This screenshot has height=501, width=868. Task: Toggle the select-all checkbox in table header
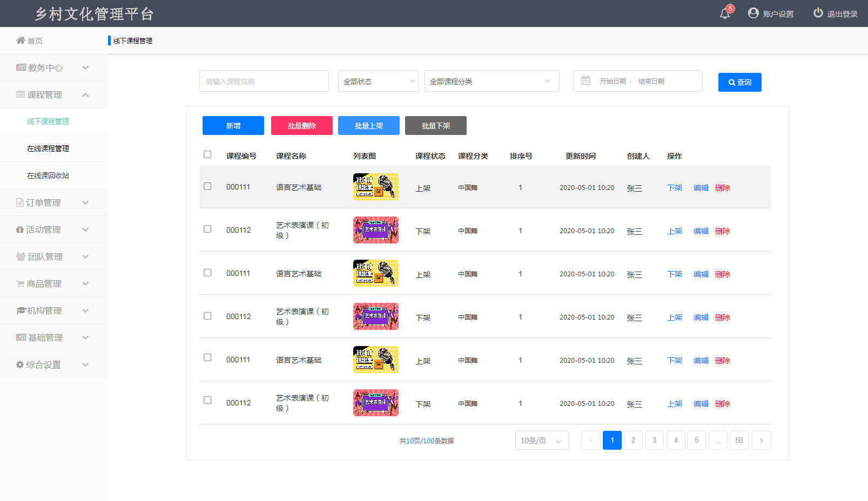pyautogui.click(x=207, y=154)
